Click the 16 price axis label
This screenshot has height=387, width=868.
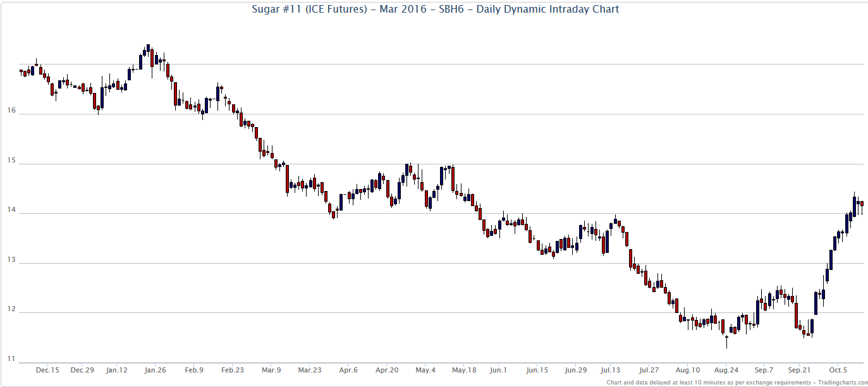pos(11,111)
